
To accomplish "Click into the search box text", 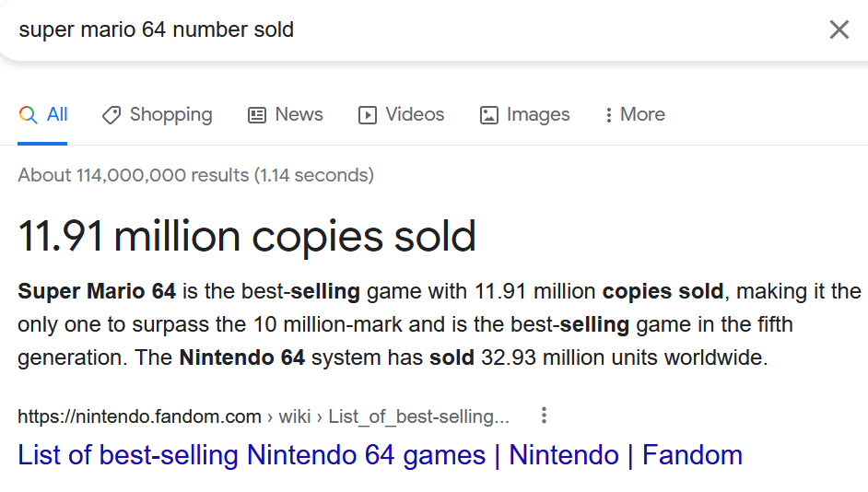I will pyautogui.click(x=156, y=29).
